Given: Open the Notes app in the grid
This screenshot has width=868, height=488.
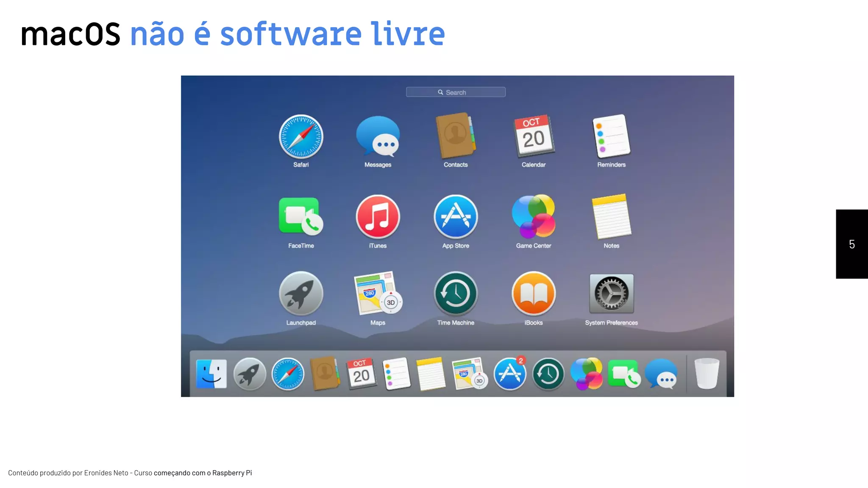Looking at the screenshot, I should (x=611, y=216).
